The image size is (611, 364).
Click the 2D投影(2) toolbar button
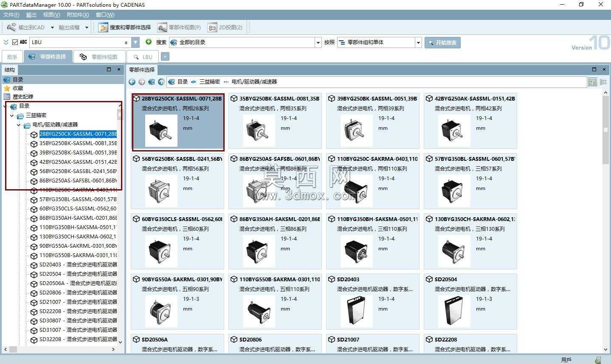225,28
